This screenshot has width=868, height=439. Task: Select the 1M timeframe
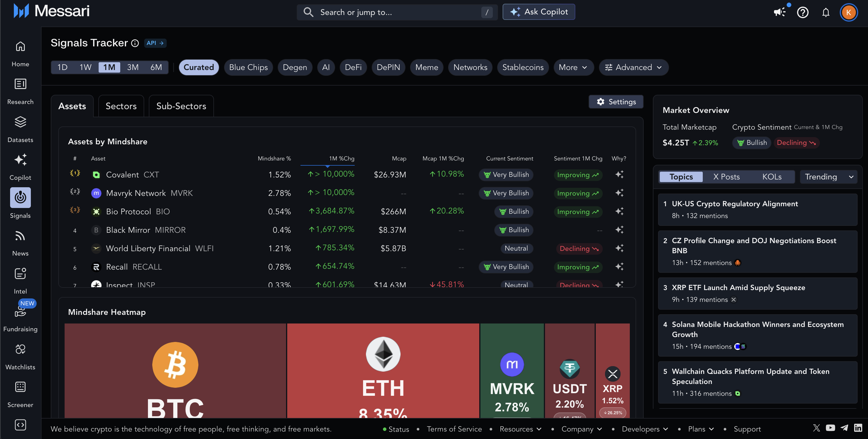pos(109,67)
